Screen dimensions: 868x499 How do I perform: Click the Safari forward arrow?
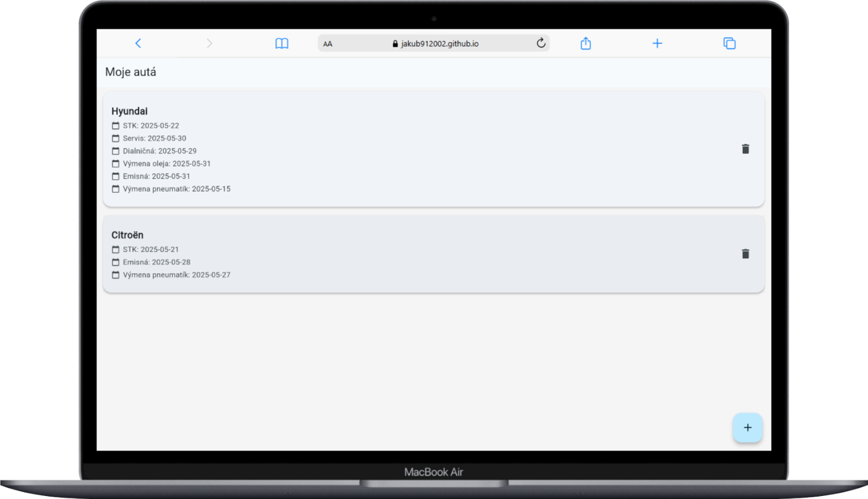pyautogui.click(x=209, y=43)
